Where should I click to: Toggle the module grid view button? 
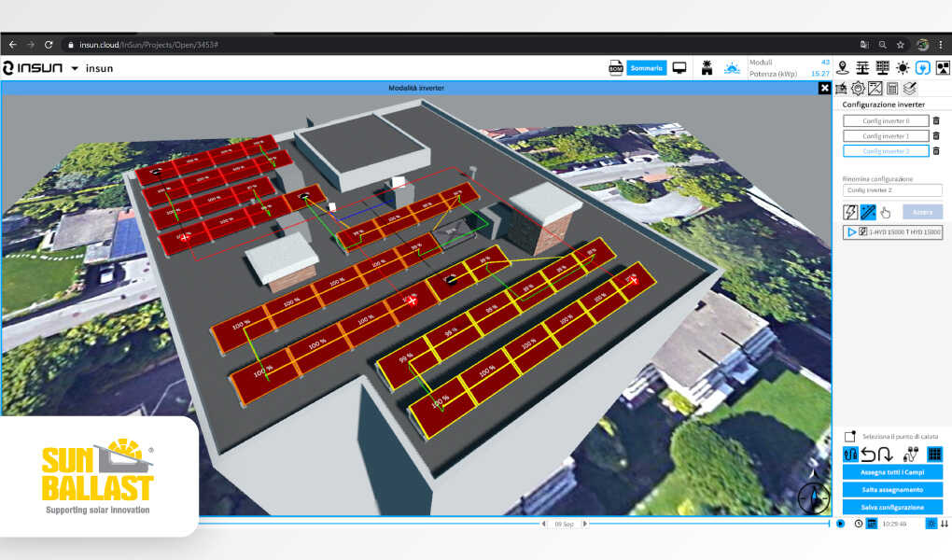tap(933, 455)
